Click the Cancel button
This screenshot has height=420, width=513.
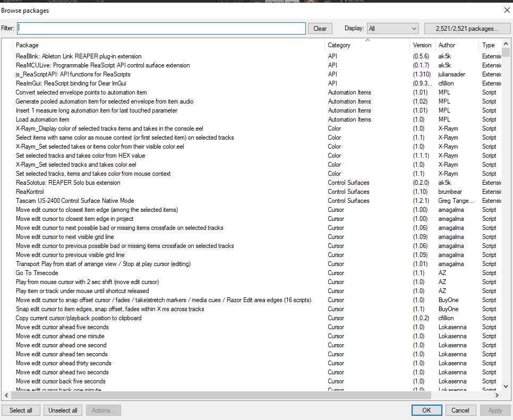[x=460, y=410]
